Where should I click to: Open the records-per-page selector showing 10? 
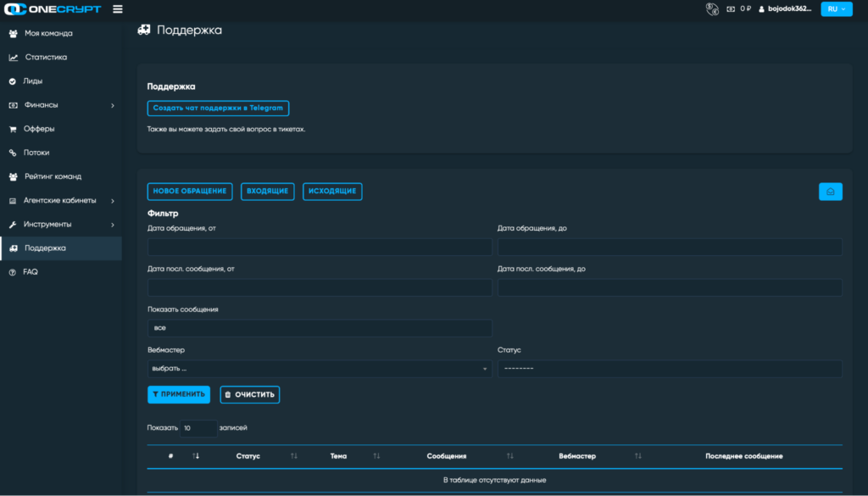[198, 428]
